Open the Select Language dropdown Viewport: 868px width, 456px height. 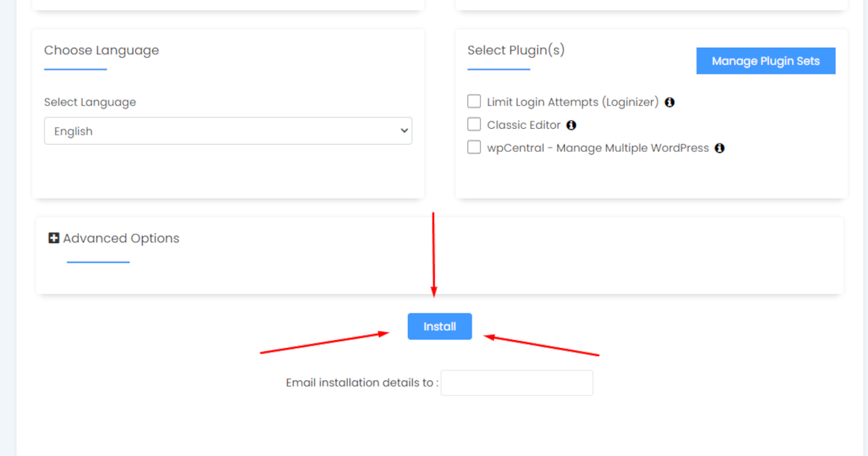click(x=228, y=131)
